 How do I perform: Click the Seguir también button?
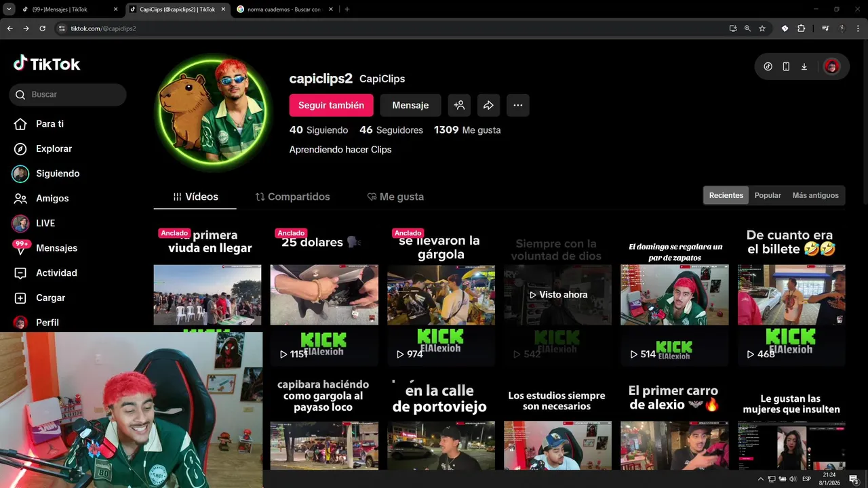coord(331,105)
